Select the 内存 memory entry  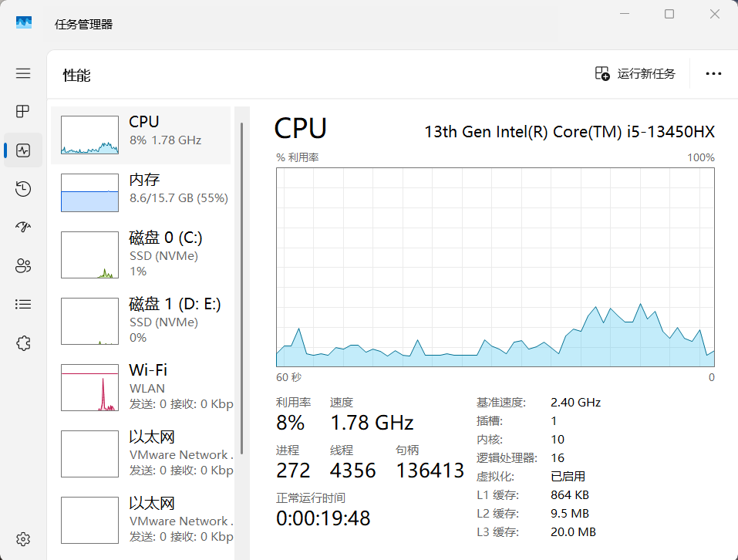tap(140, 193)
